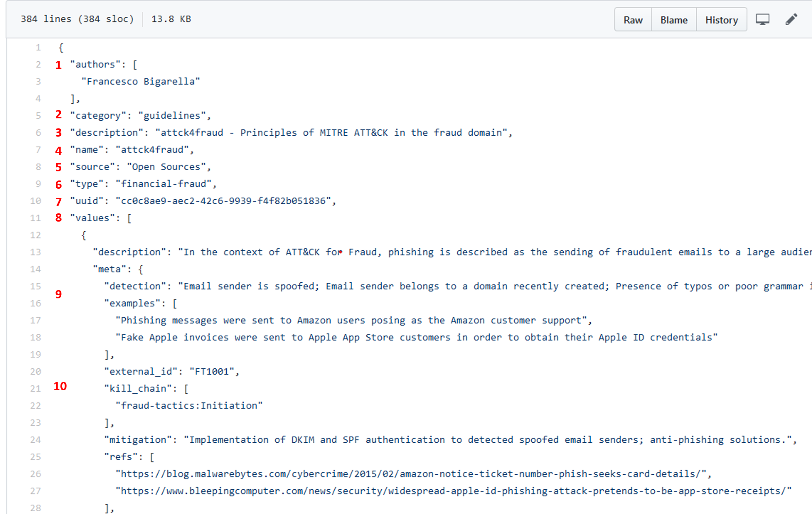Viewport: 812px width, 514px height.
Task: Click the "name": "attck4fraud" line
Action: [x=132, y=150]
